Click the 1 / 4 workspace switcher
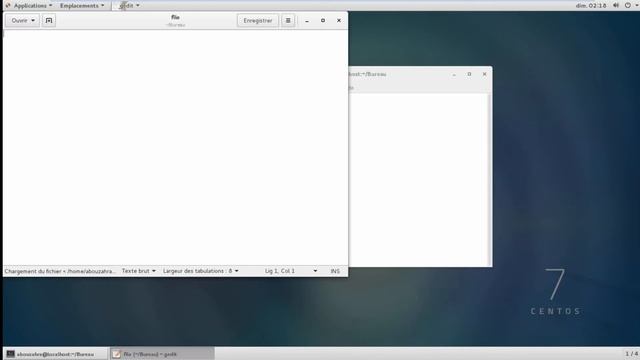 [631, 353]
